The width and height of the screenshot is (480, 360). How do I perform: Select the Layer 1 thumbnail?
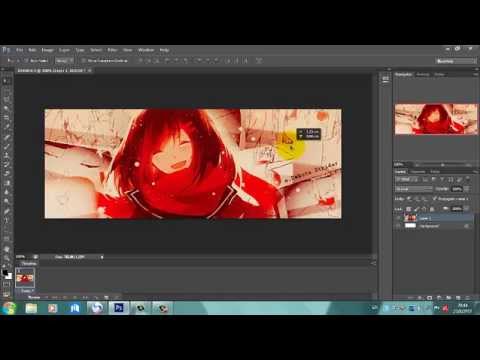tap(410, 218)
